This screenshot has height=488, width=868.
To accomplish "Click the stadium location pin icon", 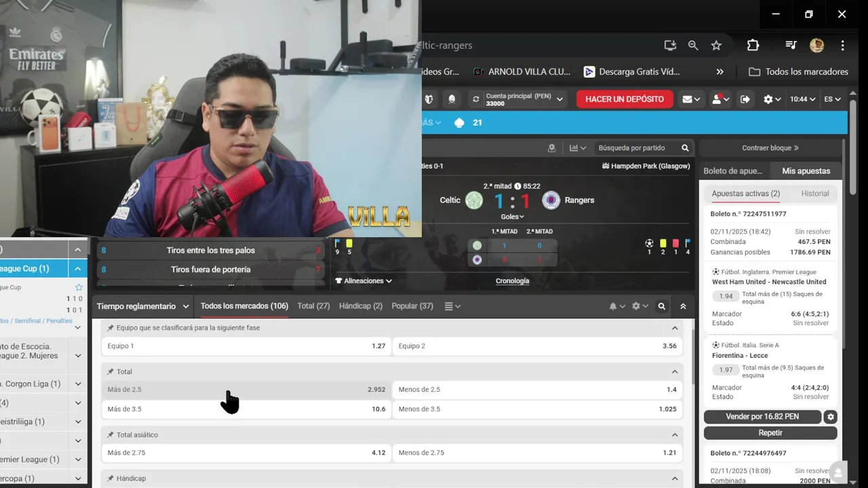I will point(551,148).
